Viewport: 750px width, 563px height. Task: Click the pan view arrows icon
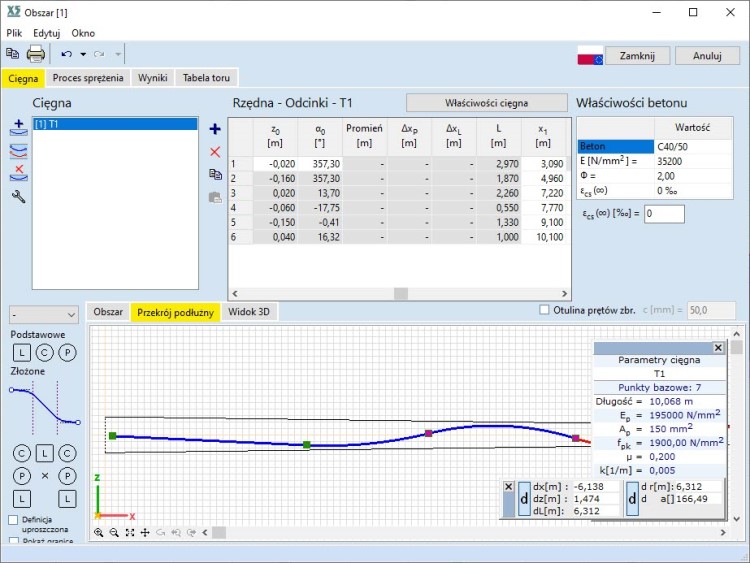point(146,533)
